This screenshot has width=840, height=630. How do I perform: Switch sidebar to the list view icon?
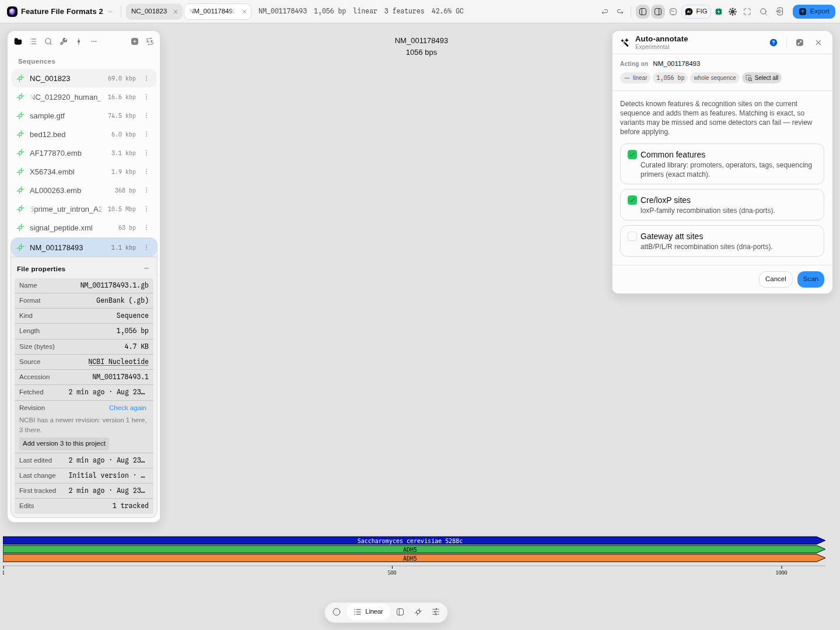33,41
